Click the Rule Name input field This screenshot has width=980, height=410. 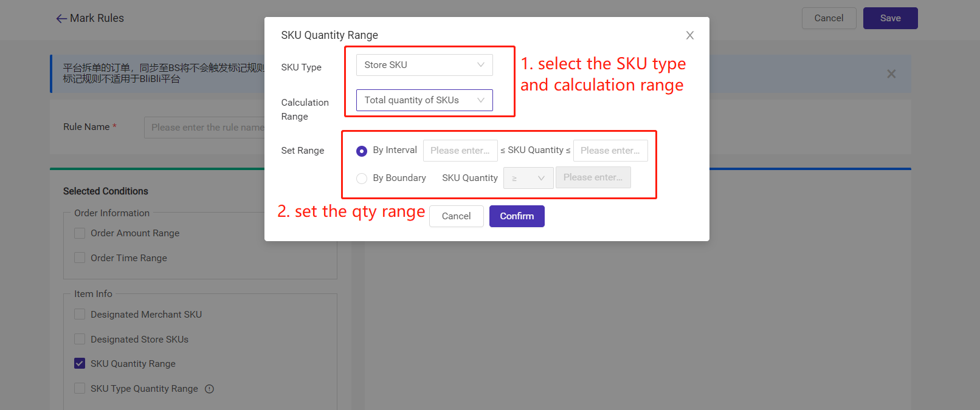[x=204, y=128]
